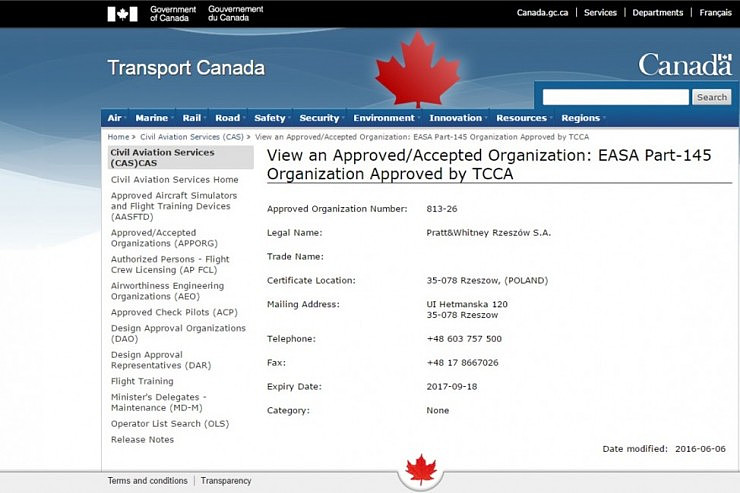Open the Resources menu
This screenshot has height=493, width=740.
[521, 118]
